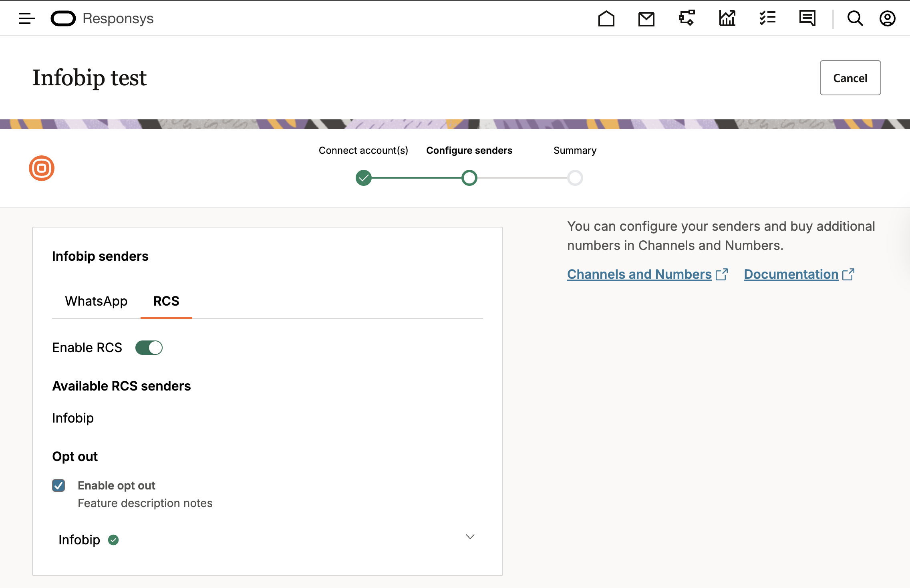
Task: Click the search magnifier icon
Action: point(855,18)
